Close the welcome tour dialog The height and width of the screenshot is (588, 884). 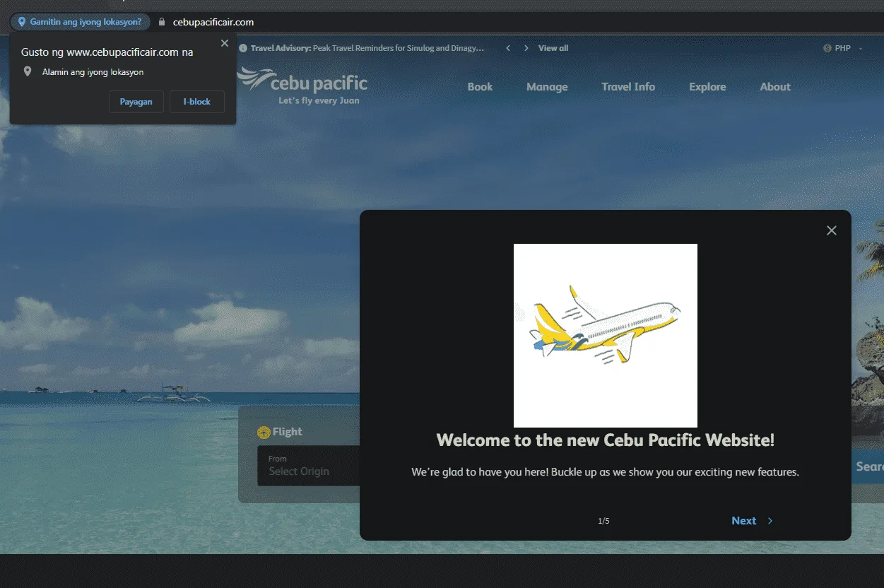tap(832, 230)
